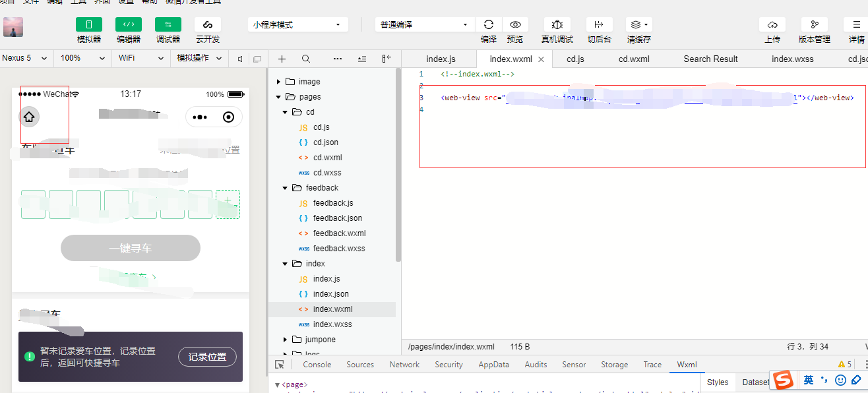Click the detach simulator window icon
The image size is (868, 393).
pos(257,59)
